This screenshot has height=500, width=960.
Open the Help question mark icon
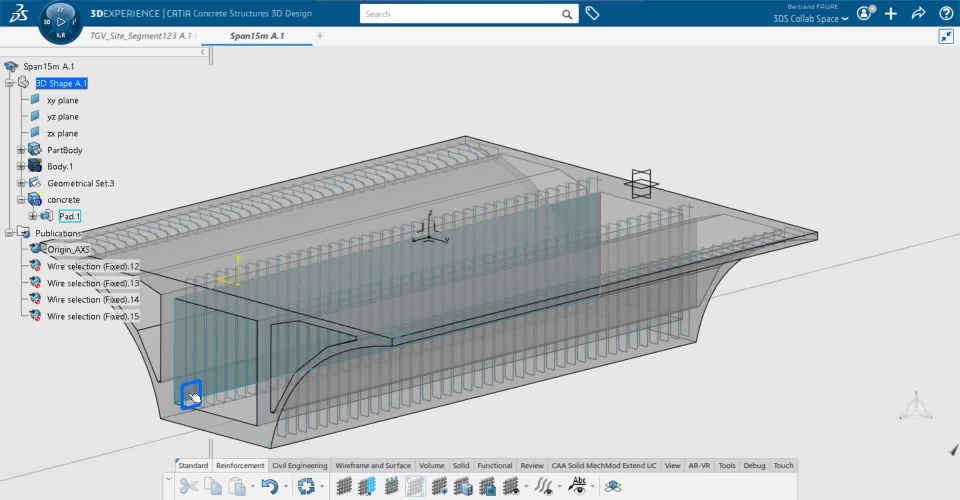[x=945, y=14]
